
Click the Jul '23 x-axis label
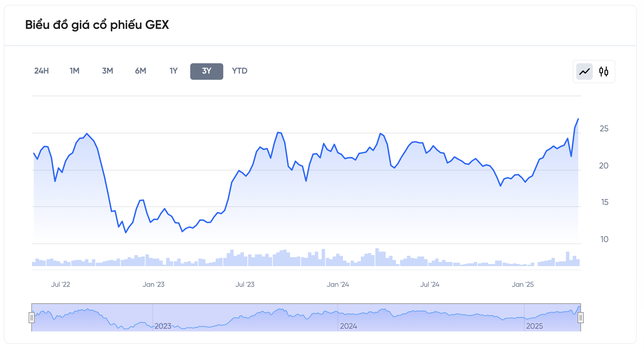pos(245,284)
